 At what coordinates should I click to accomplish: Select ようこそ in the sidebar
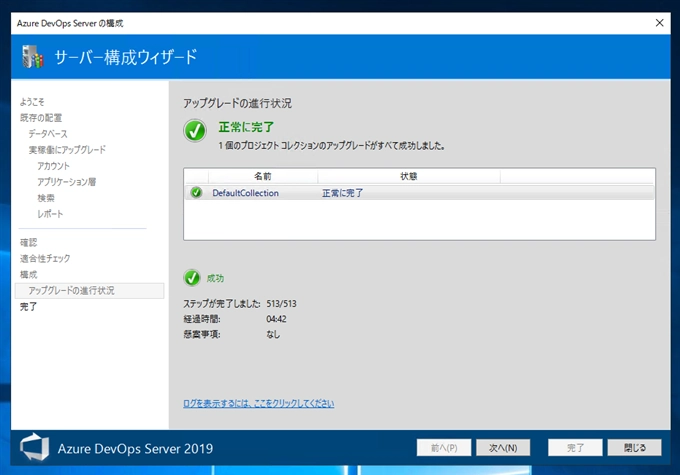tap(32, 102)
